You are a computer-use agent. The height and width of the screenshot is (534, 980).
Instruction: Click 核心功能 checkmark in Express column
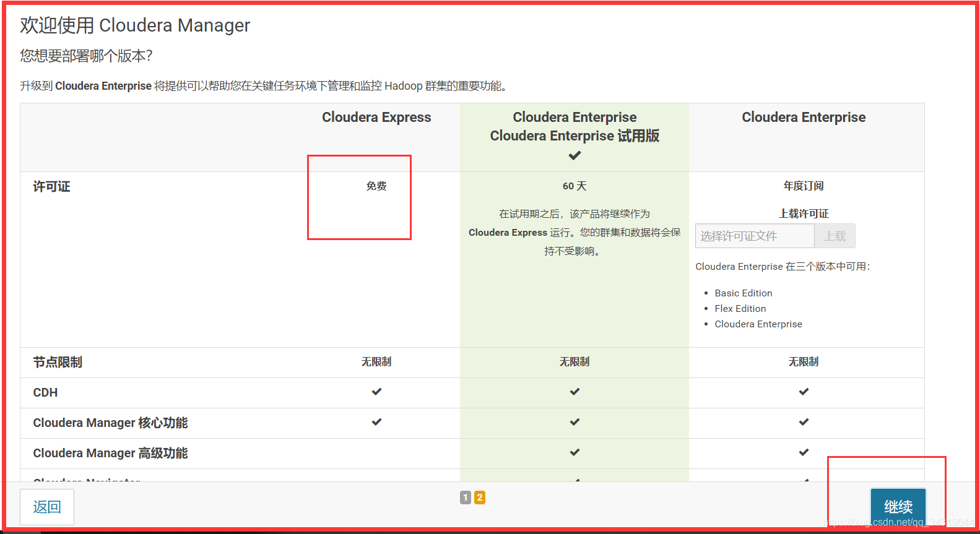[x=376, y=422]
